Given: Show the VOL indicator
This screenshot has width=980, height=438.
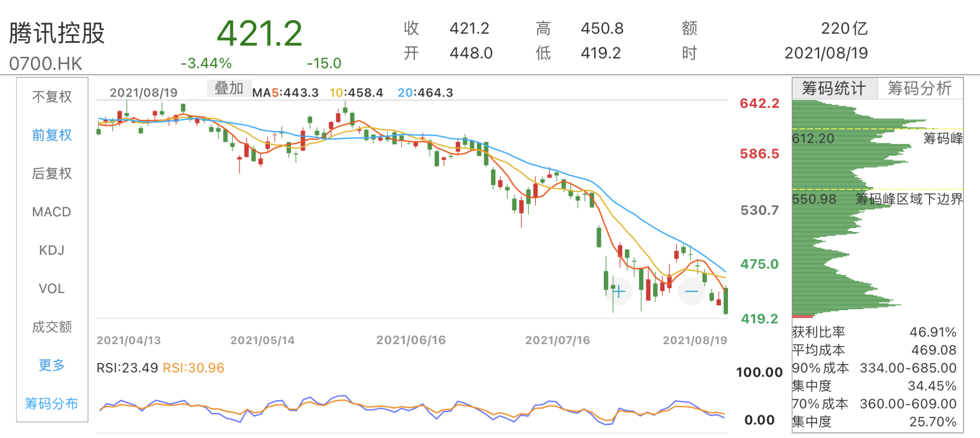Looking at the screenshot, I should [52, 288].
